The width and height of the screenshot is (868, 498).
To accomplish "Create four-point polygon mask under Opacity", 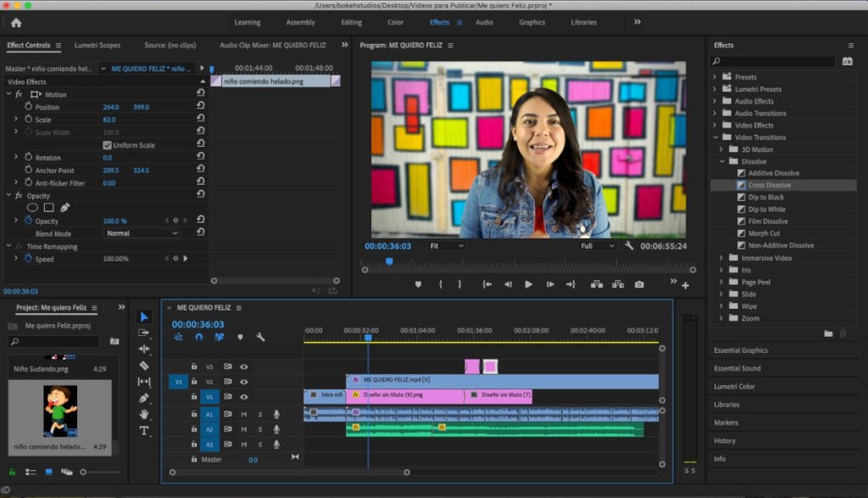I will coord(48,208).
